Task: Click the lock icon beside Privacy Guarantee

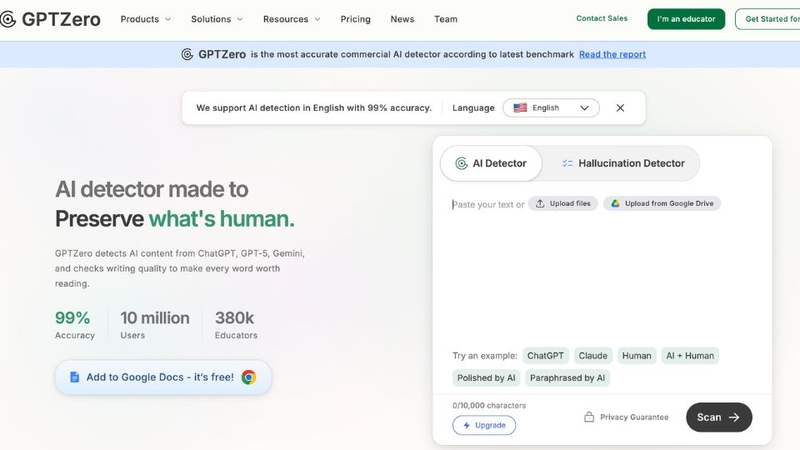Action: point(589,417)
